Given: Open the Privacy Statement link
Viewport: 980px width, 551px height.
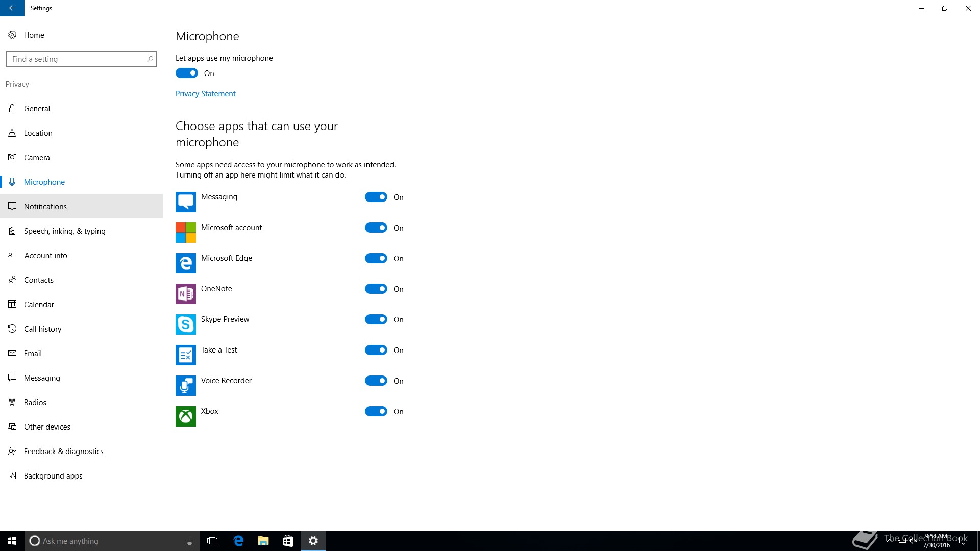Looking at the screenshot, I should pos(205,94).
